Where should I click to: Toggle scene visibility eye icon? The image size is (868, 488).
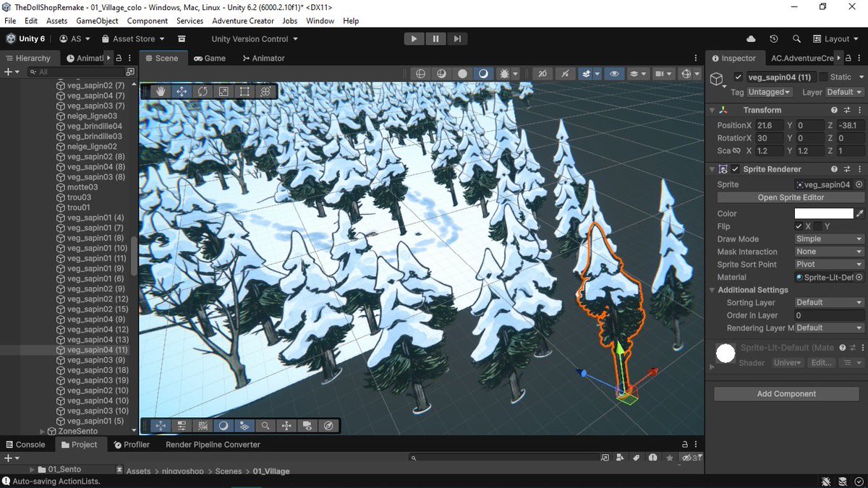(614, 74)
